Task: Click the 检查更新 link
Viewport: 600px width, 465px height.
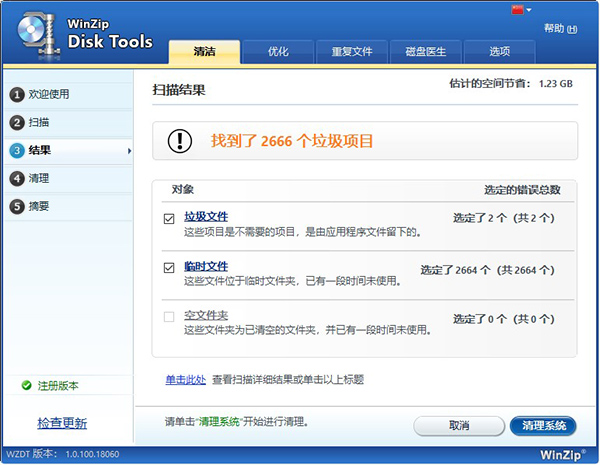Action: 62,423
